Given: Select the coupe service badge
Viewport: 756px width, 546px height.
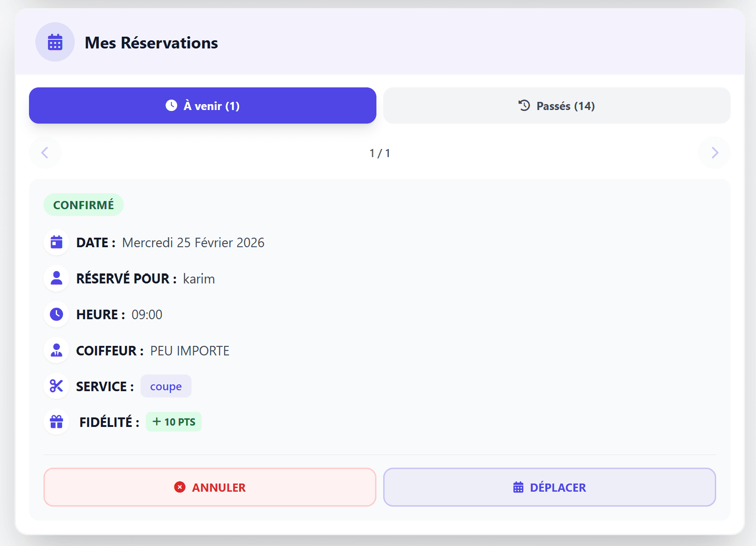Looking at the screenshot, I should tap(166, 386).
